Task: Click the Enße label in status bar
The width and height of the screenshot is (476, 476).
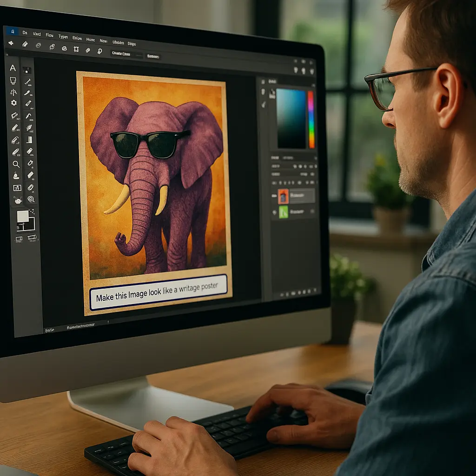Action: tap(49, 331)
